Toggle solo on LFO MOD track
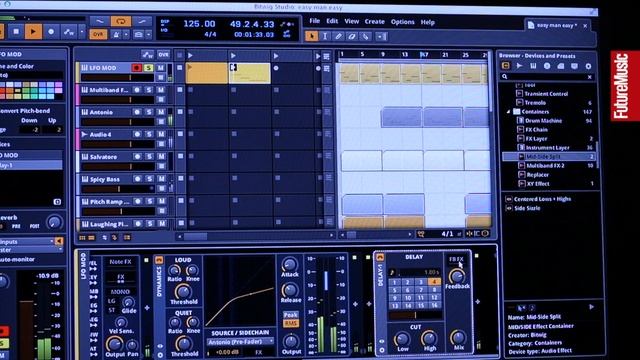The image size is (640, 360). point(148,68)
